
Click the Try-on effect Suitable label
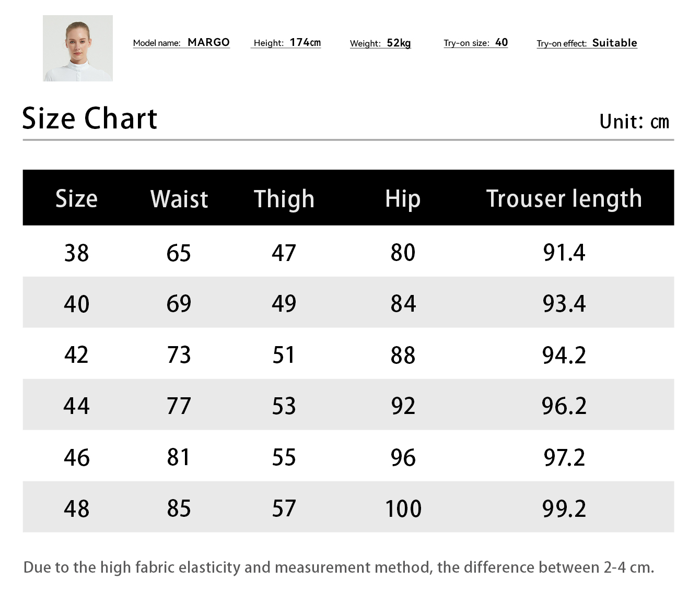point(587,43)
